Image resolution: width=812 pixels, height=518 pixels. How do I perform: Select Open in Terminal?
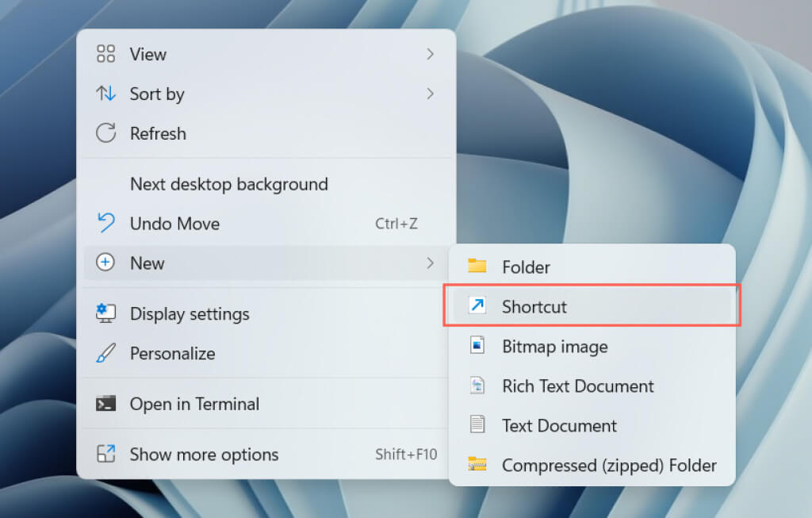click(266, 404)
